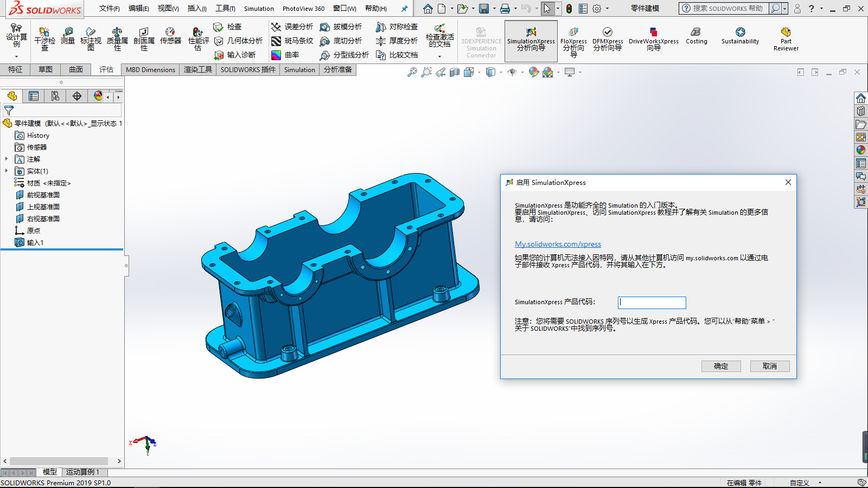Launch DFMXpress analysis wizard
The image size is (868, 488).
point(608,39)
